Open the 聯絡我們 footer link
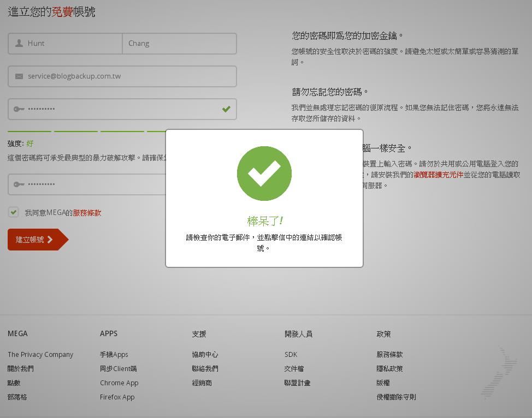Screen dimensions: 532x418 coord(205,368)
